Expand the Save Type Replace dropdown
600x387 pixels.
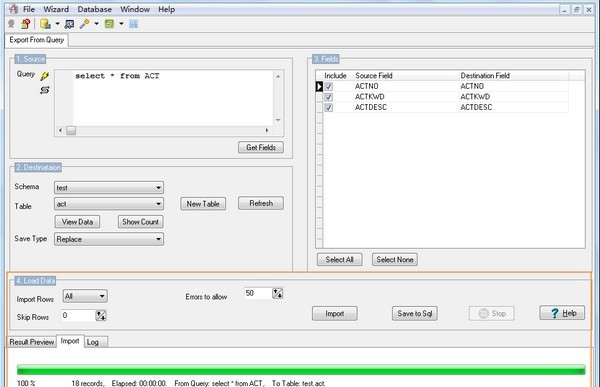point(109,239)
